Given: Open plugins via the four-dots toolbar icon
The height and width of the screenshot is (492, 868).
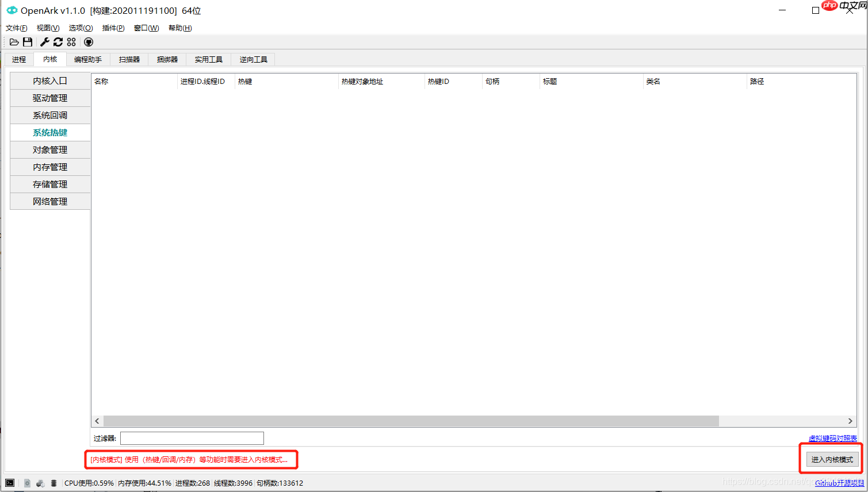Looking at the screenshot, I should pos(71,41).
